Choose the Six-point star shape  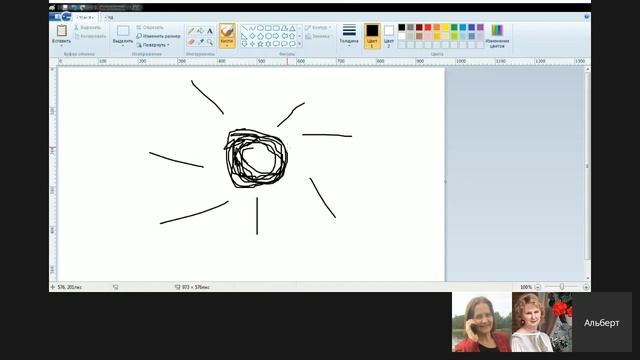pos(268,44)
